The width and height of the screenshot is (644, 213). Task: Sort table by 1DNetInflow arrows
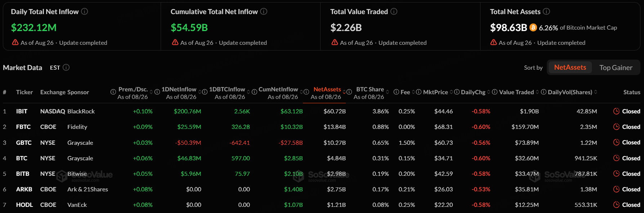point(200,92)
